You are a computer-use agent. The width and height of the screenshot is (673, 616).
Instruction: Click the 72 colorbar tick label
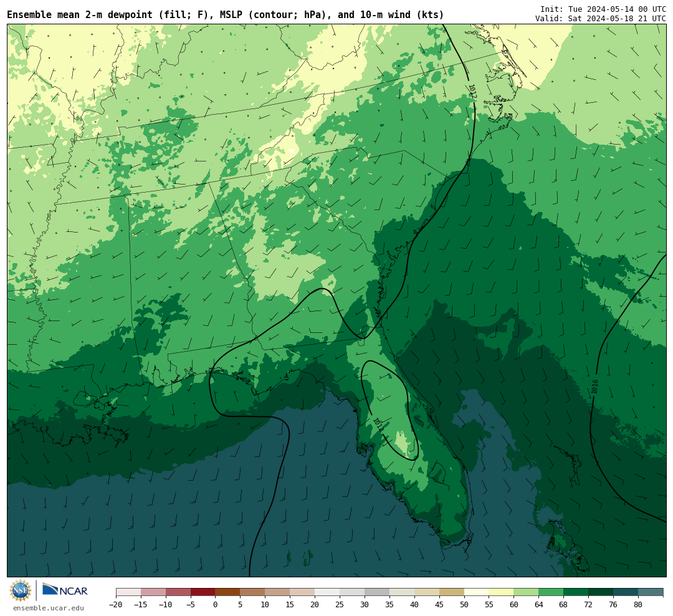(589, 605)
